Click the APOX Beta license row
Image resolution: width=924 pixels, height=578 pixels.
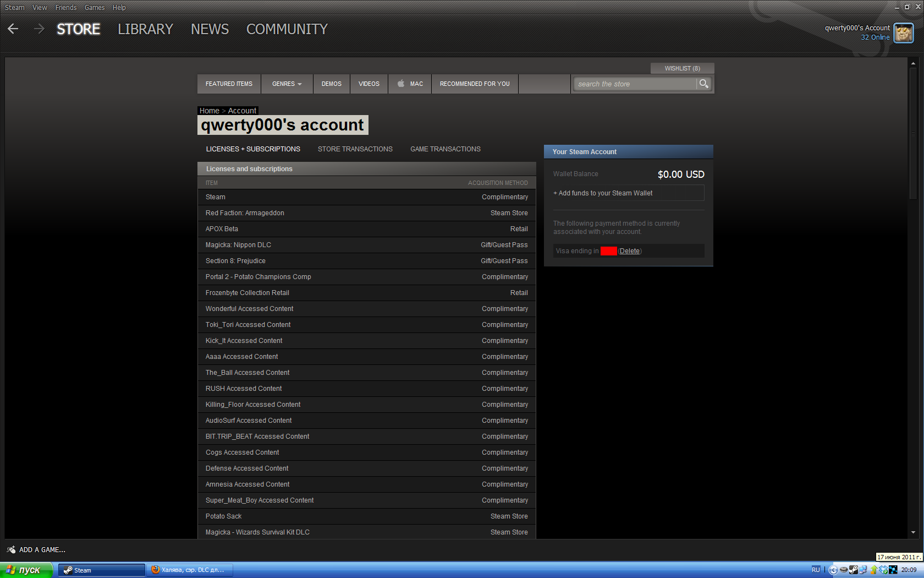tap(366, 229)
